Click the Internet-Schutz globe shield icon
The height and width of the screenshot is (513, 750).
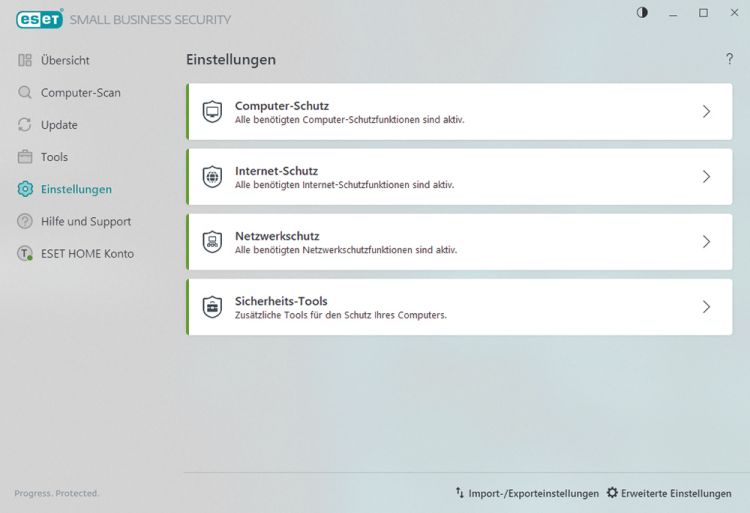pyautogui.click(x=212, y=177)
